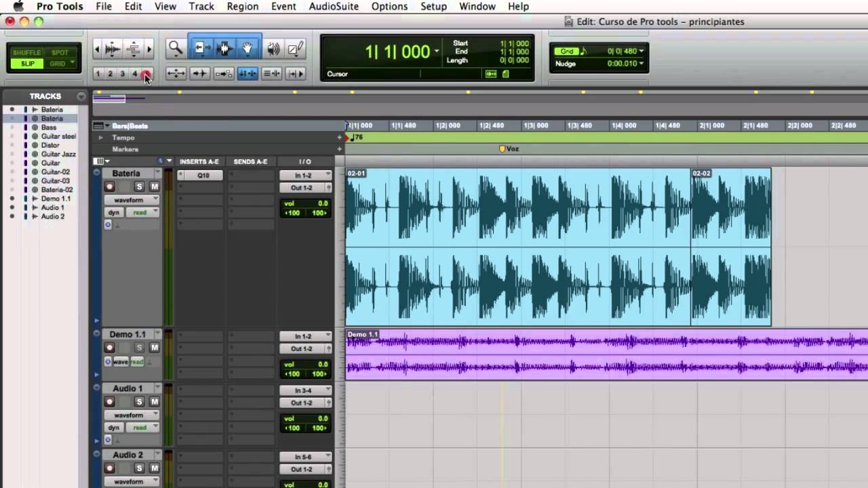Screen dimensions: 868x488
Task: Click the Bateria track name button
Action: [x=127, y=174]
